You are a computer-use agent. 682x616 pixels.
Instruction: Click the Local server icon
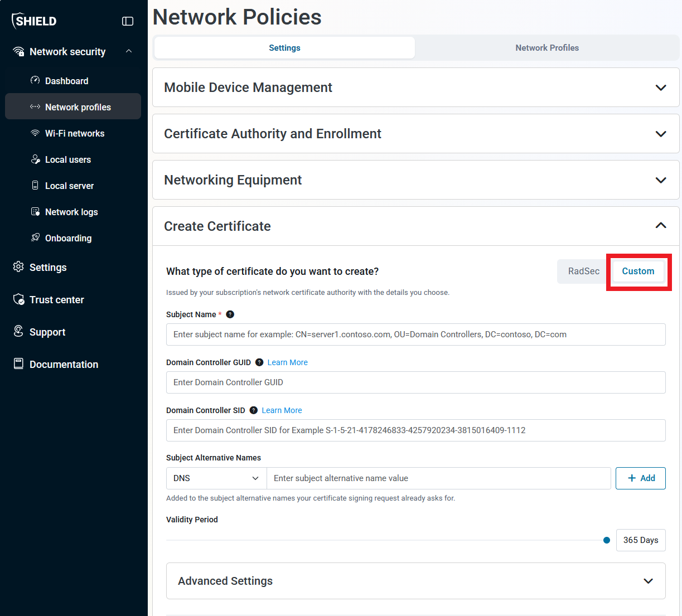click(35, 185)
